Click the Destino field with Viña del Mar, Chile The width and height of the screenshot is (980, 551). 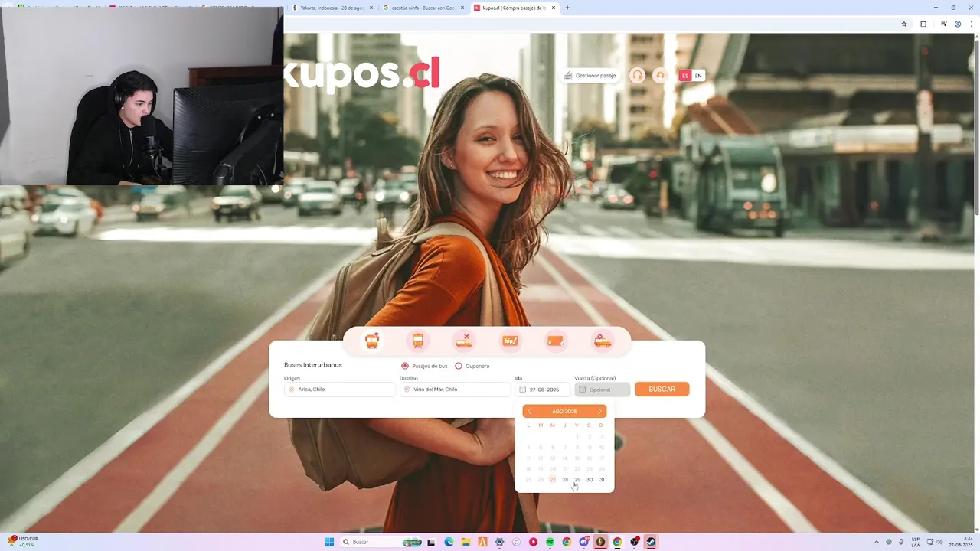tap(455, 390)
